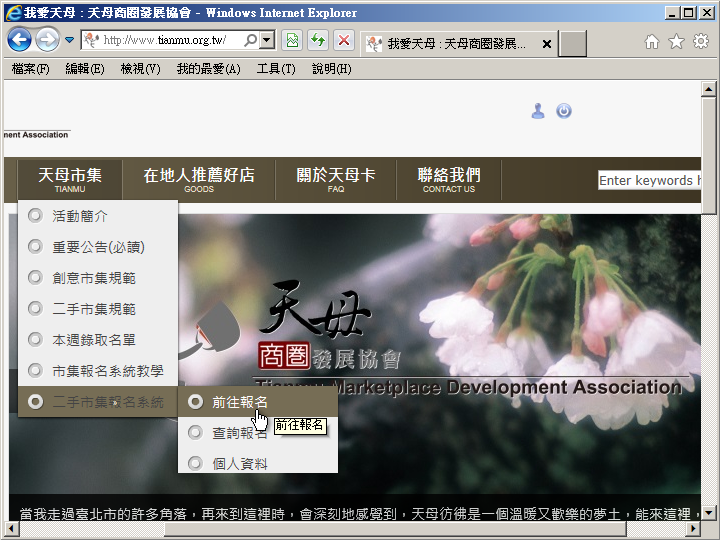
Task: Close the 我愛天母 browser tab
Action: coord(547,44)
